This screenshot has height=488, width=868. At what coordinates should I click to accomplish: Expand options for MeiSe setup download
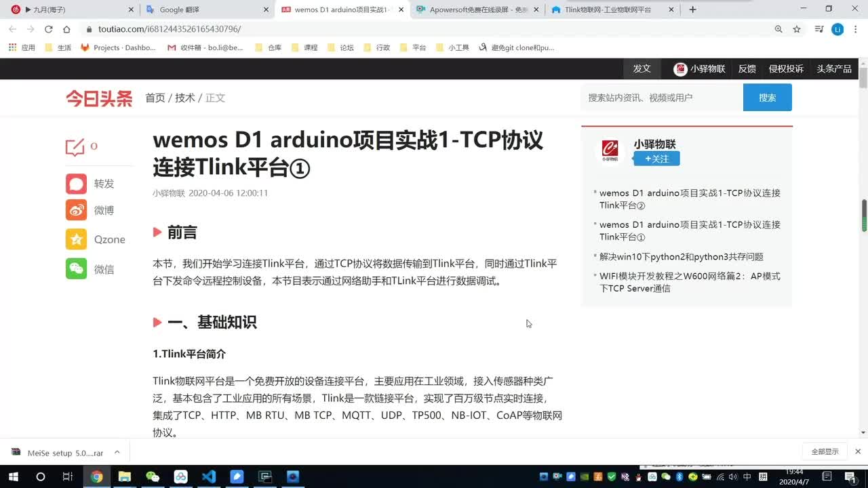pos(117,452)
